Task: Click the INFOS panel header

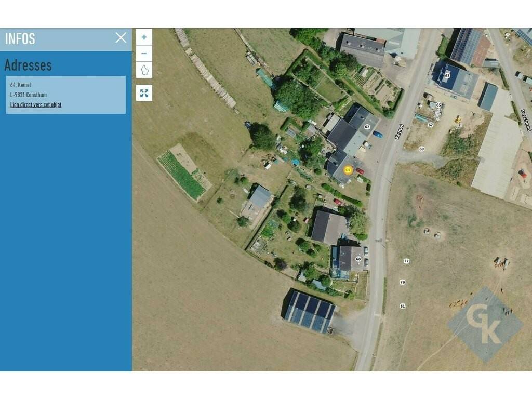Action: (66, 39)
